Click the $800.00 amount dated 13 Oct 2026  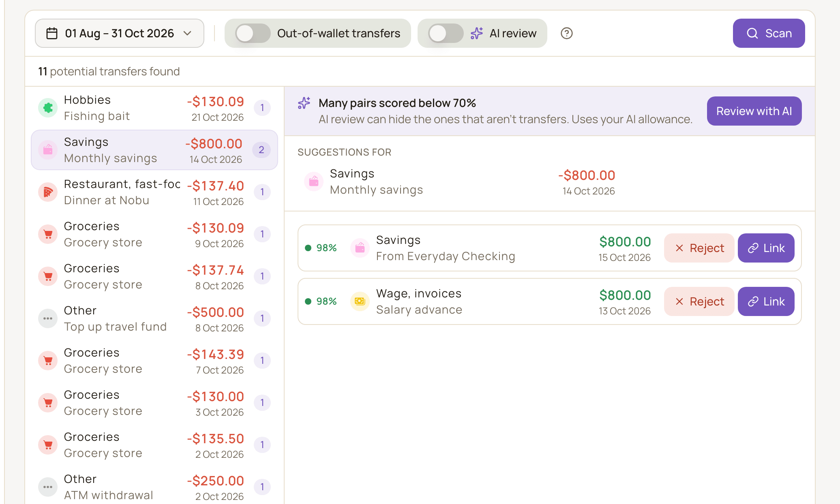[x=625, y=295]
